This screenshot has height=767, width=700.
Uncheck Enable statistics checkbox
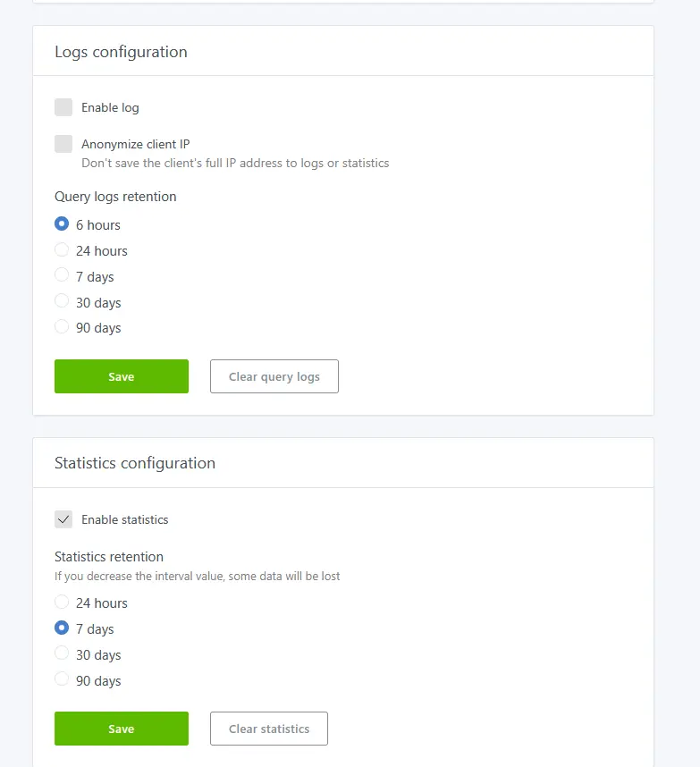[x=63, y=519]
